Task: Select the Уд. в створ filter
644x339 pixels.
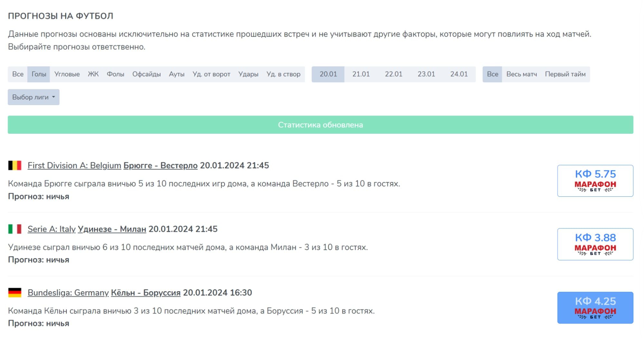Action: click(x=284, y=74)
